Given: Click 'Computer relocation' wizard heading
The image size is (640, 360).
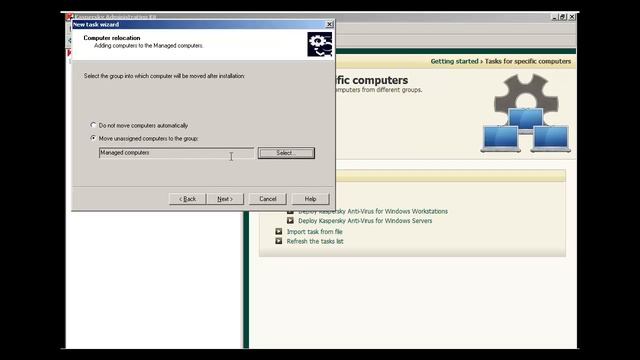Looking at the screenshot, I should (112, 38).
